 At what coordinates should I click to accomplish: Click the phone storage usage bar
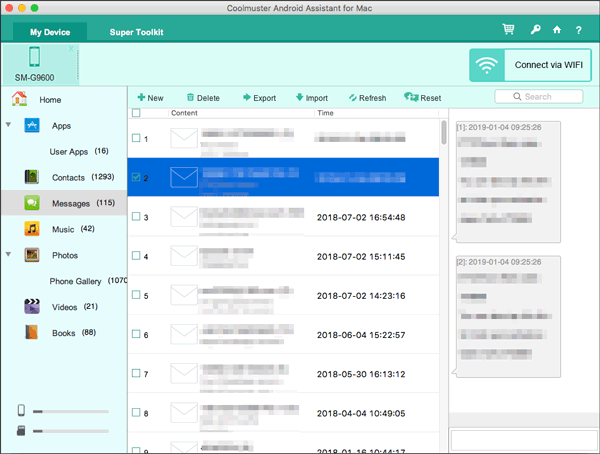click(71, 412)
